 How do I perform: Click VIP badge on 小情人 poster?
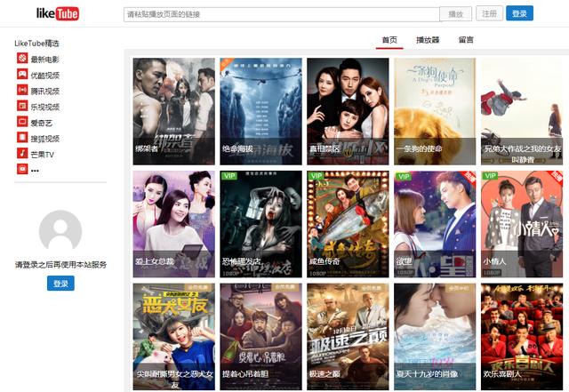pyautogui.click(x=490, y=176)
